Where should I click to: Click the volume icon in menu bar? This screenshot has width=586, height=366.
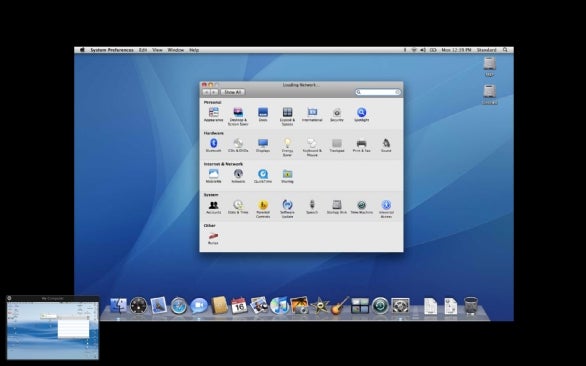click(423, 50)
